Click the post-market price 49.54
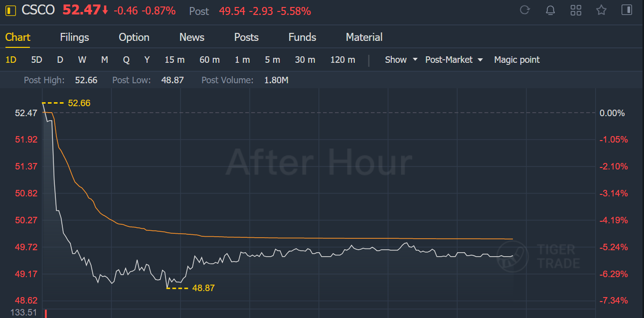644x318 pixels. pos(232,11)
